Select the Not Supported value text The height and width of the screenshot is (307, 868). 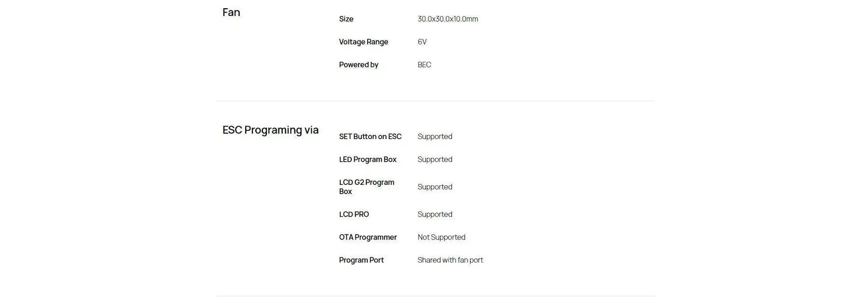tap(441, 237)
